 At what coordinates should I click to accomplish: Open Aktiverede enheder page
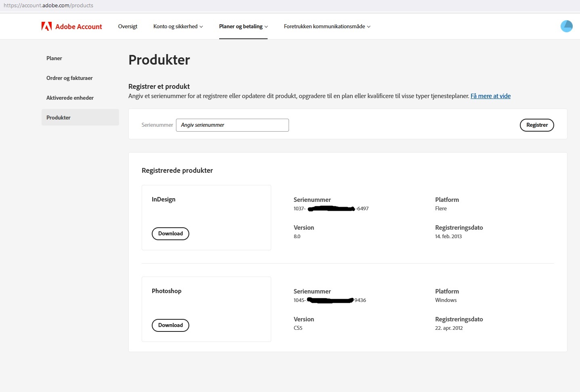(x=70, y=98)
